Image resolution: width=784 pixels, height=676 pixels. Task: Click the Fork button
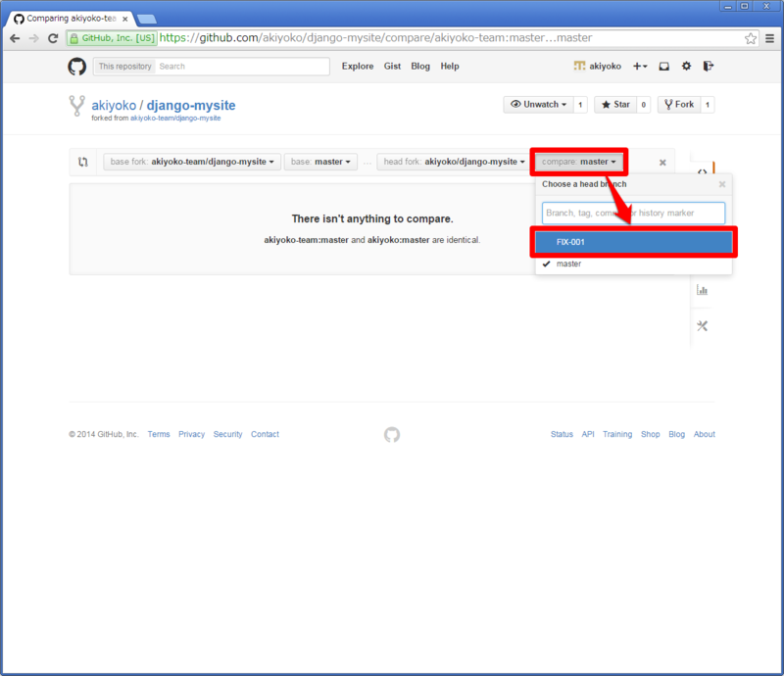coord(679,105)
